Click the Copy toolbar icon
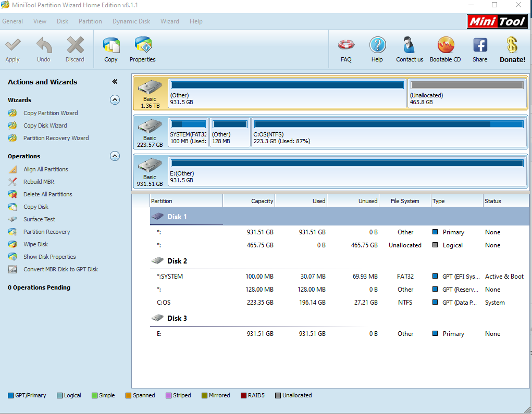The height and width of the screenshot is (414, 532). point(111,49)
